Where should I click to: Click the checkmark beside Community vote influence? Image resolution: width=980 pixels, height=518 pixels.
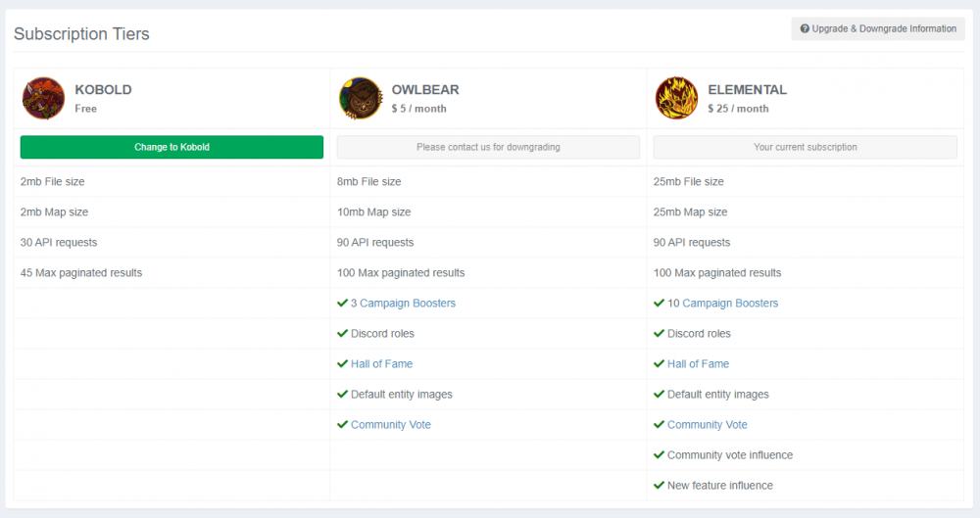(660, 455)
